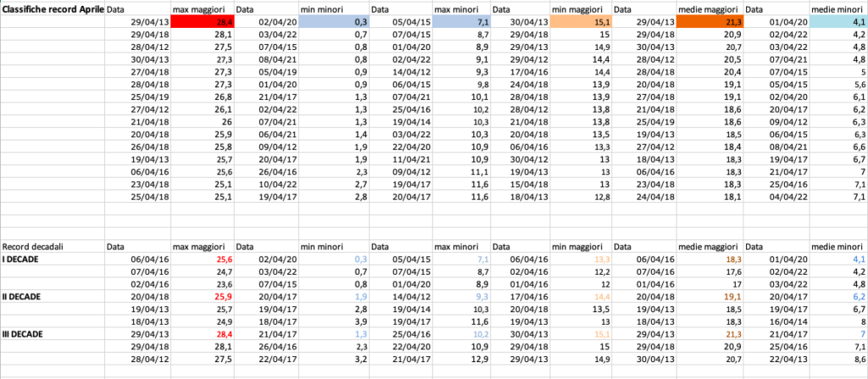Select the red cell showing 28,4
This screenshot has height=379, width=868.
[x=203, y=21]
